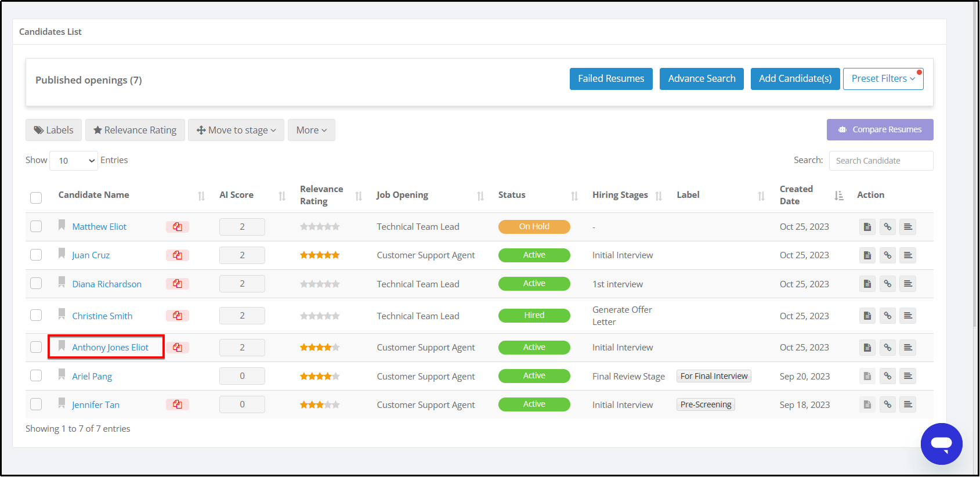Click Jennifer Tan's star relevance rating

[x=320, y=404]
